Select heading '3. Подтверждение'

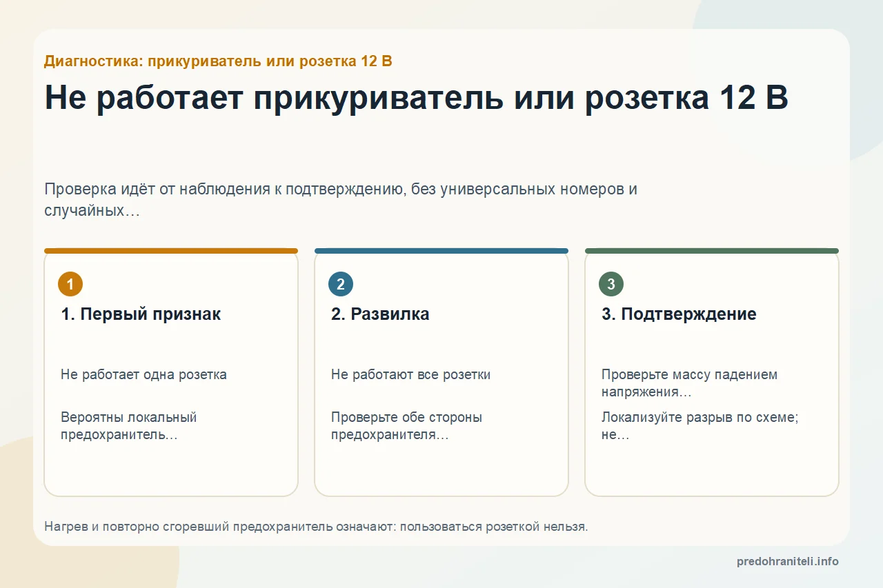[679, 314]
